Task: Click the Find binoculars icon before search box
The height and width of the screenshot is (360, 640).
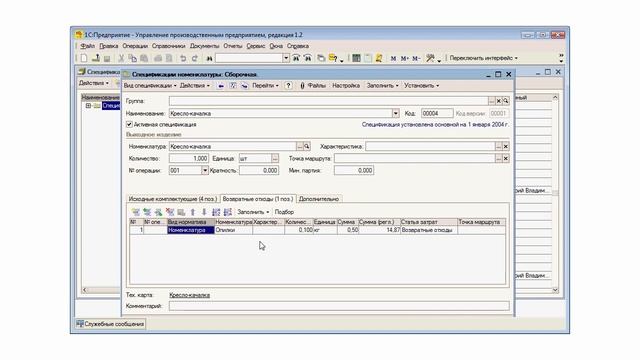Action: [209, 58]
